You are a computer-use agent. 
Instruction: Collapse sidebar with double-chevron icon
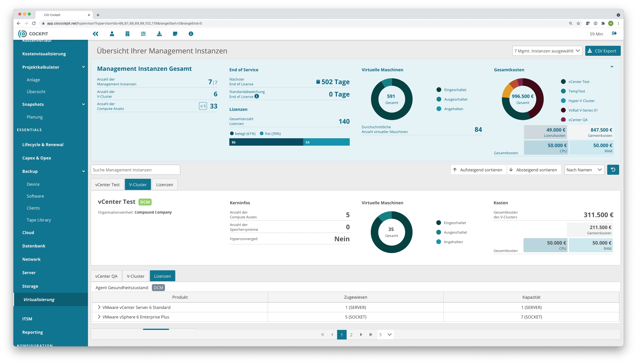click(x=95, y=34)
